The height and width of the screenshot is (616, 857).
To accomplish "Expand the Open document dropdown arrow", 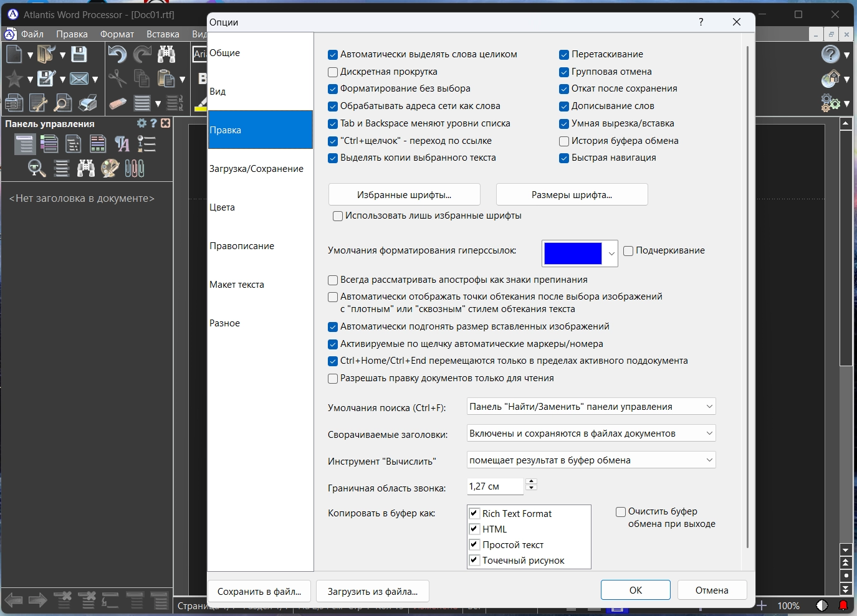I will pos(62,55).
